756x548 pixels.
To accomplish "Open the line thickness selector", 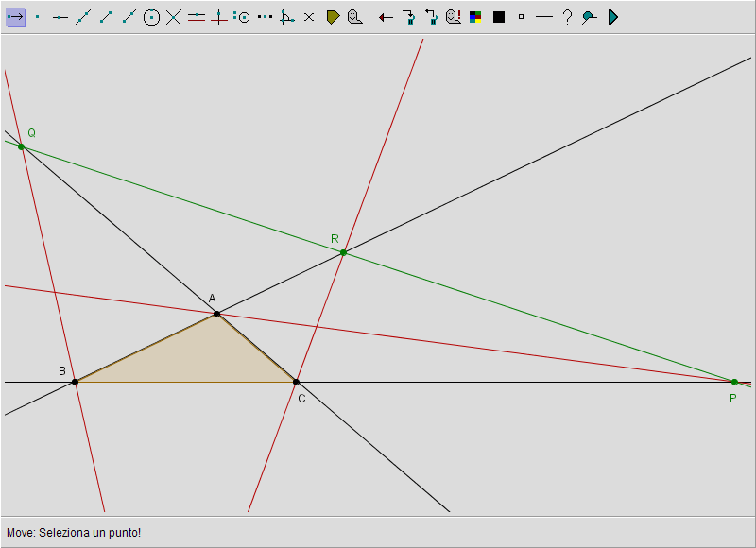I will point(543,17).
